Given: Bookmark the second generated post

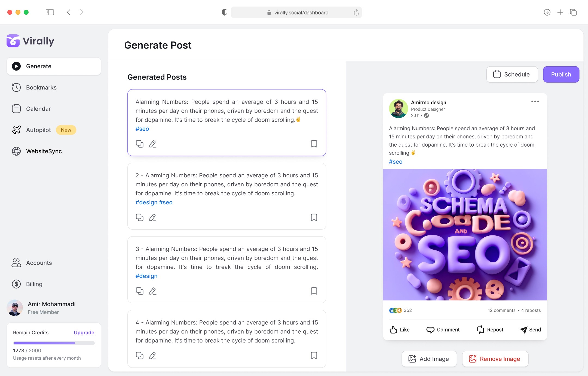Looking at the screenshot, I should pos(314,217).
